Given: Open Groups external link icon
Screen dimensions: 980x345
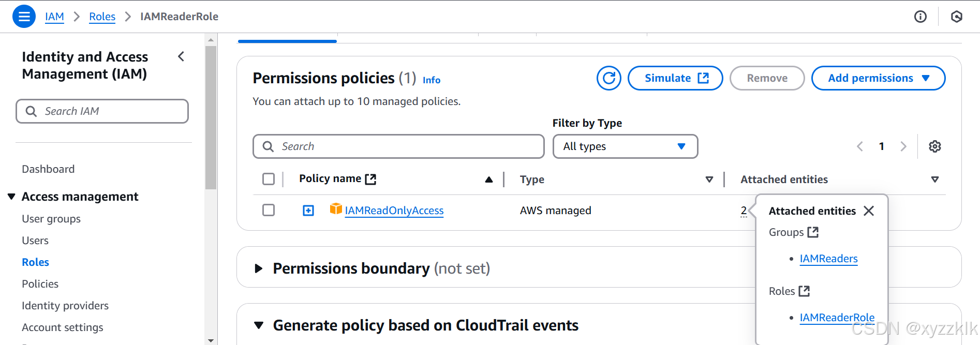Looking at the screenshot, I should click(x=813, y=232).
